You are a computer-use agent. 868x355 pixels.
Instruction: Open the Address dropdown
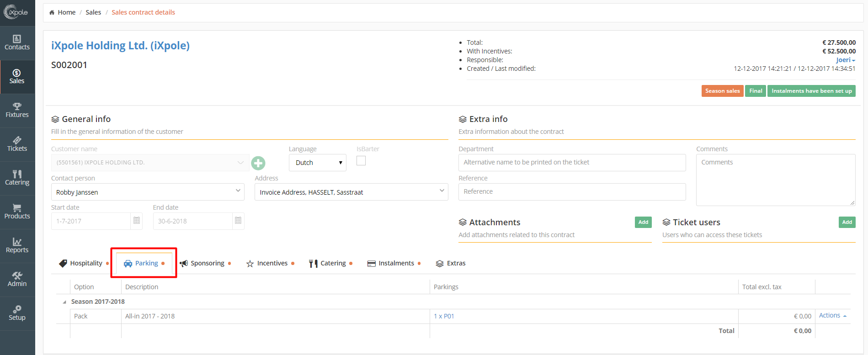tap(351, 192)
